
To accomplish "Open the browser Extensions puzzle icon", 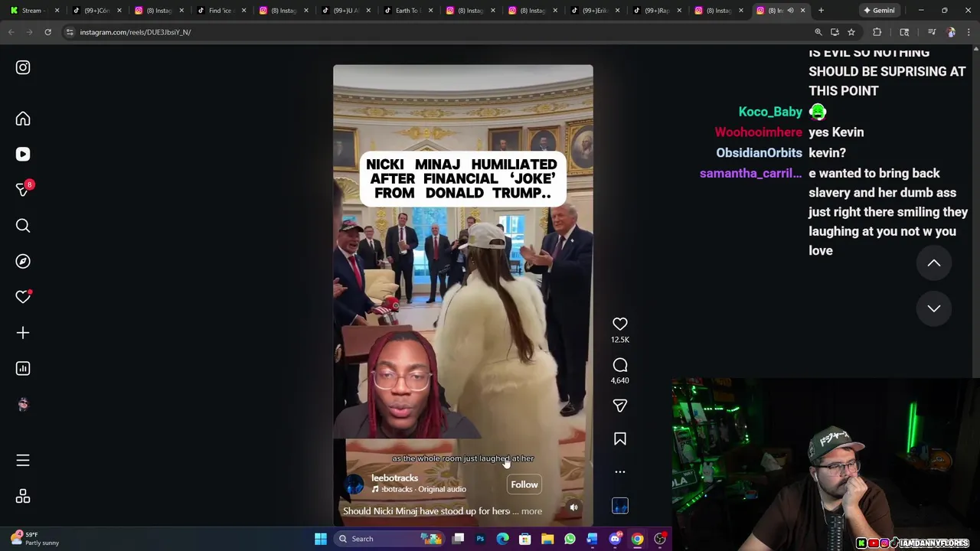I will [x=877, y=32].
